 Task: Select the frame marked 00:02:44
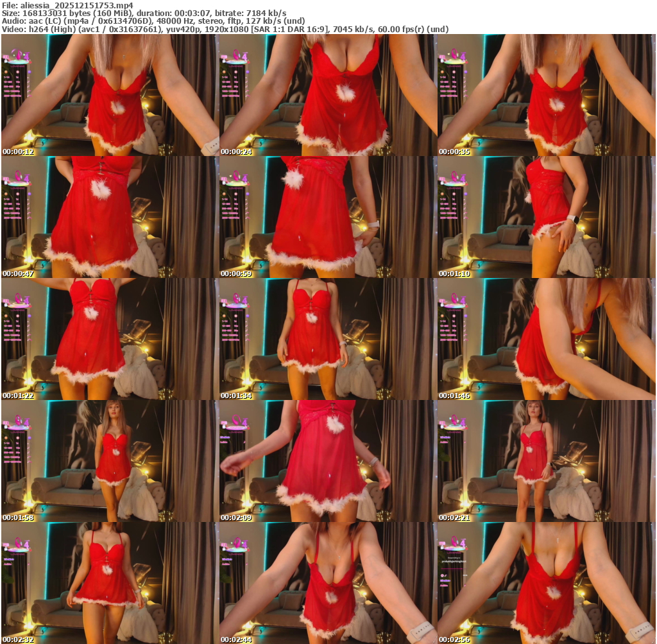point(328,583)
